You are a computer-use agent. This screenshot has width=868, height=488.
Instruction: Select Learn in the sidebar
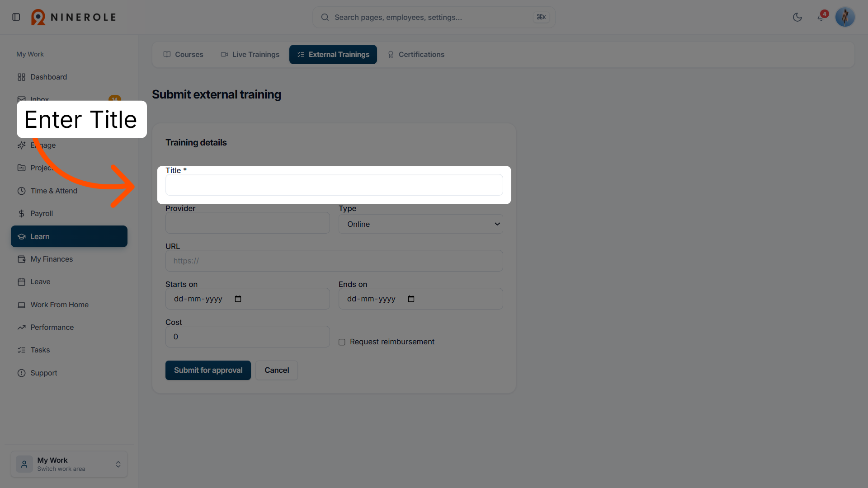click(x=69, y=236)
